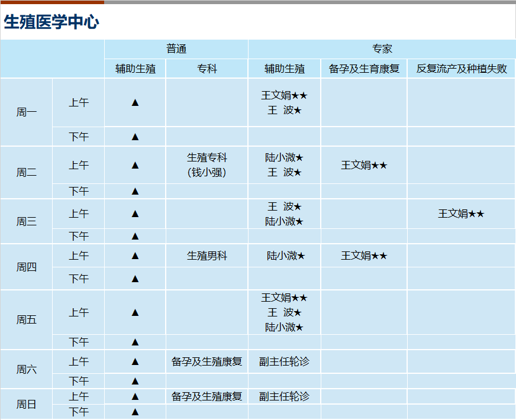Click the triangle marker for 周二 上午
Screen dimensions: 516x420
[135, 165]
